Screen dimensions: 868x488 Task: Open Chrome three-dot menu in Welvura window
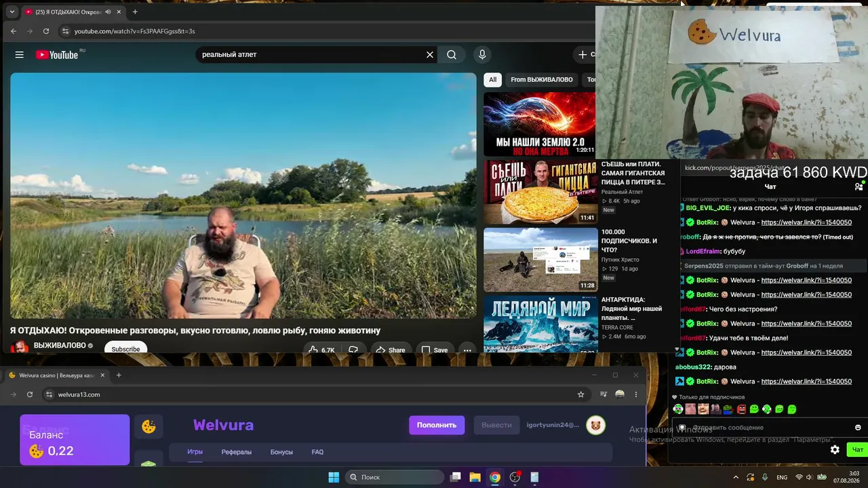(x=636, y=394)
